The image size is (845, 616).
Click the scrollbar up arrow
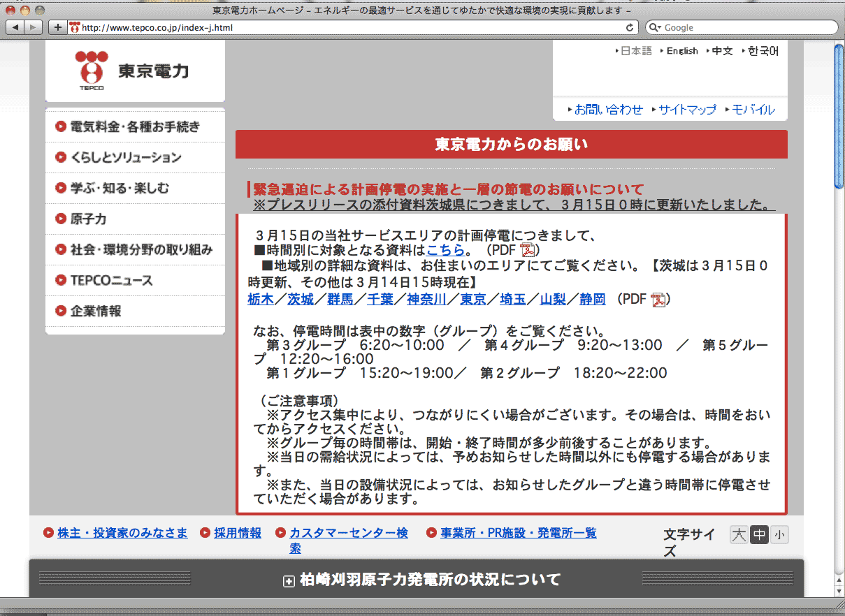coord(839,581)
